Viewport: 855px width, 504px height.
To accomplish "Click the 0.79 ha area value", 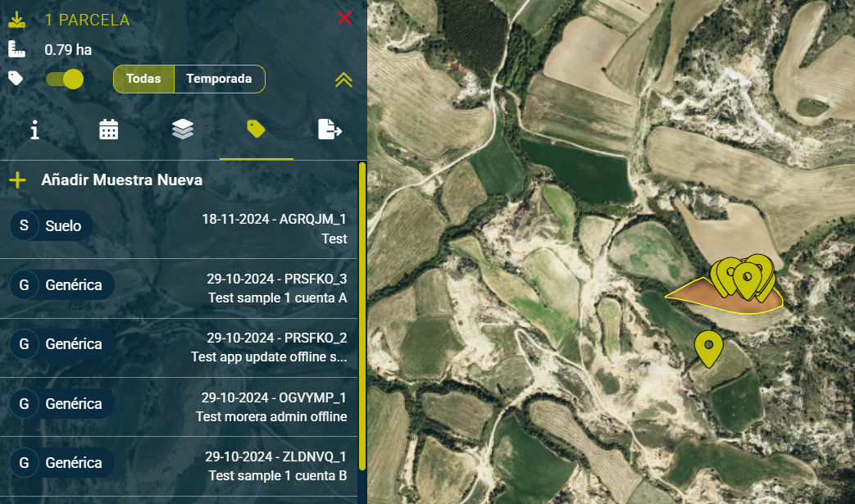I will click(68, 50).
